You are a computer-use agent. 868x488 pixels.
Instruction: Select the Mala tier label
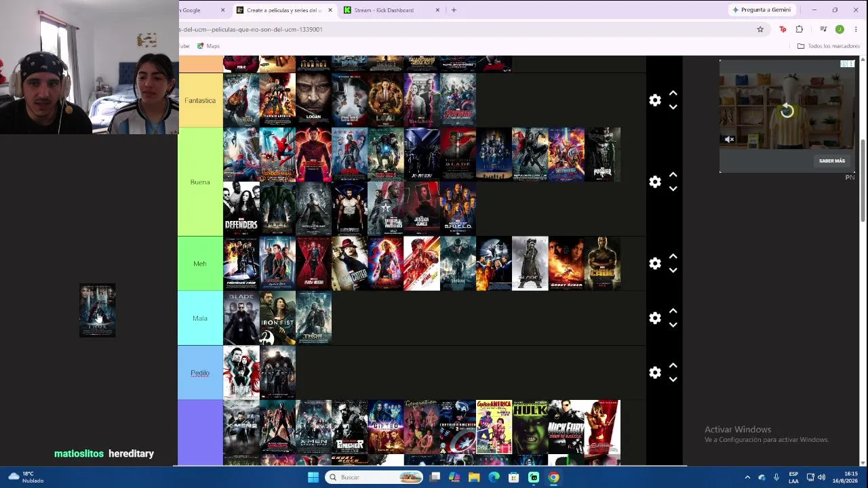(200, 318)
